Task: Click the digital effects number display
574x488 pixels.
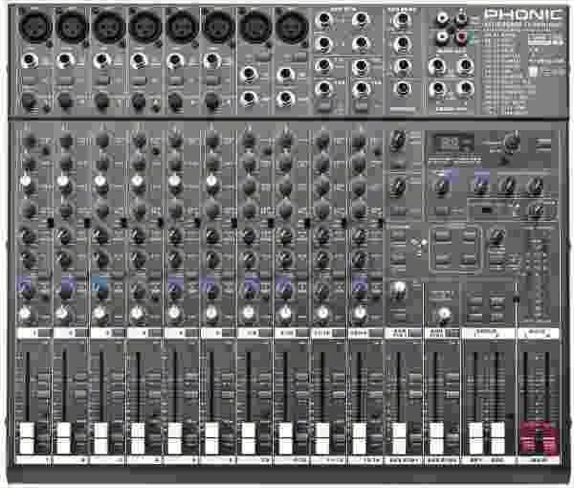Action: (449, 142)
